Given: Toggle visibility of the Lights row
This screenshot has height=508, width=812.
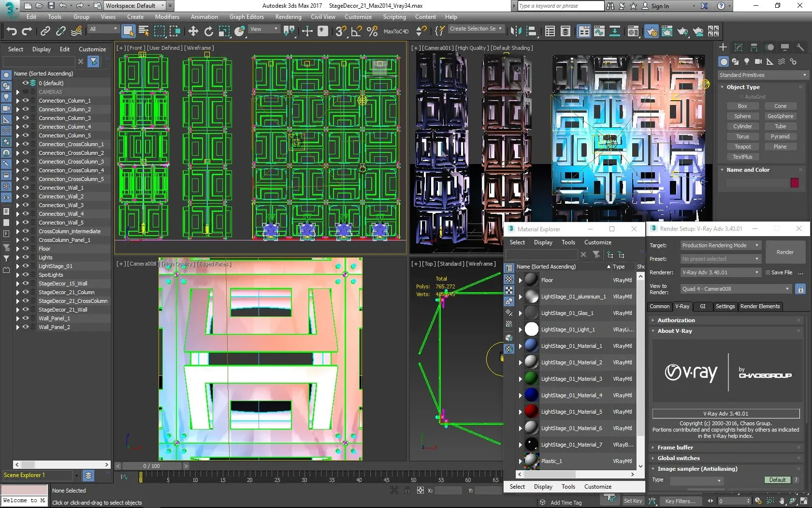Looking at the screenshot, I should (x=26, y=257).
